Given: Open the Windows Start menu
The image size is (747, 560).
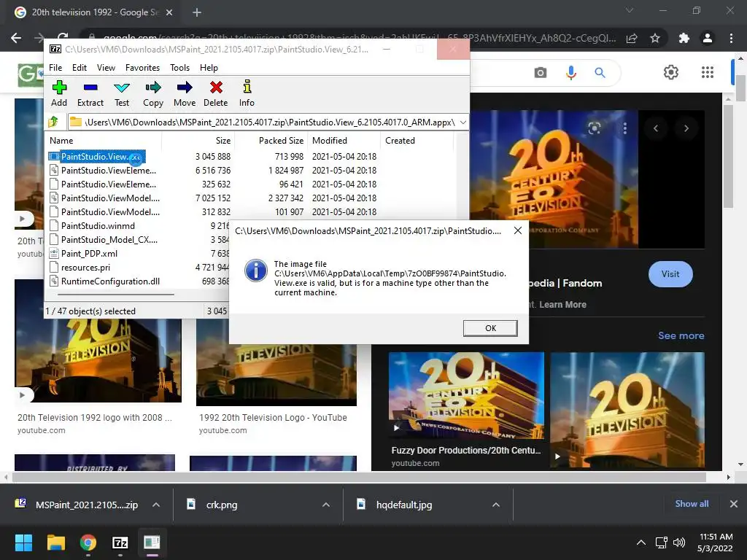Looking at the screenshot, I should tap(23, 542).
